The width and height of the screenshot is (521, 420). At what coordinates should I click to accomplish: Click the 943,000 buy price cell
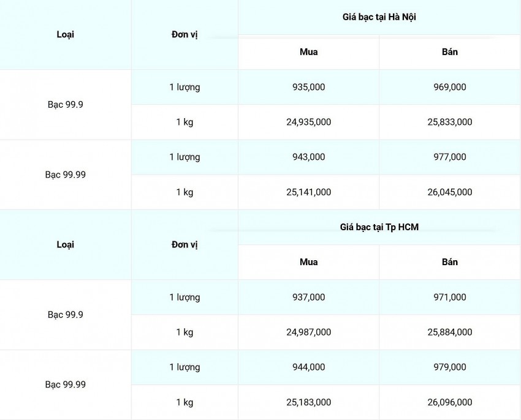pos(309,157)
